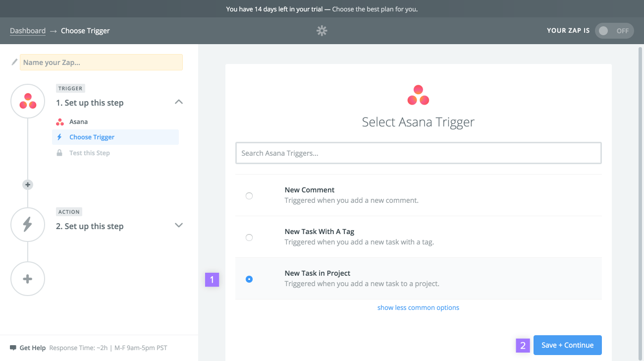This screenshot has width=644, height=361.
Task: Select New Task With A Tag radio
Action: click(x=249, y=238)
